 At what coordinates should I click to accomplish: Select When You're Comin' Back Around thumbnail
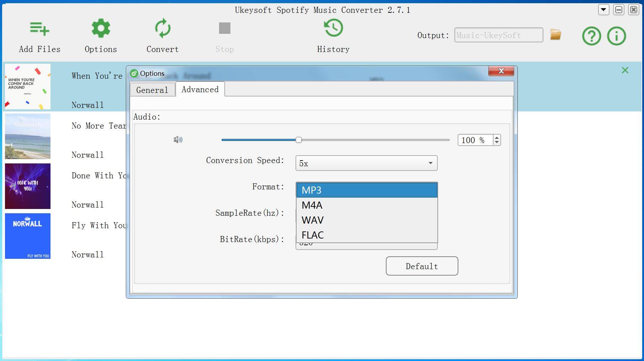28,87
